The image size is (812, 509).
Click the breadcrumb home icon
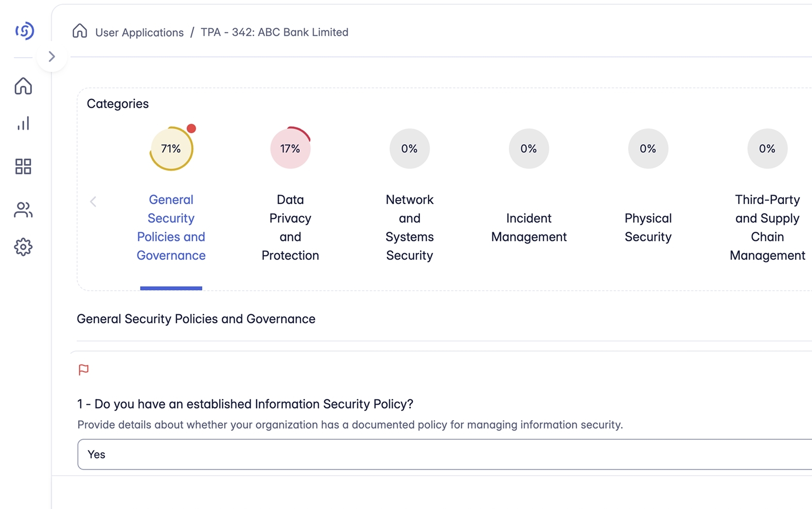click(80, 32)
